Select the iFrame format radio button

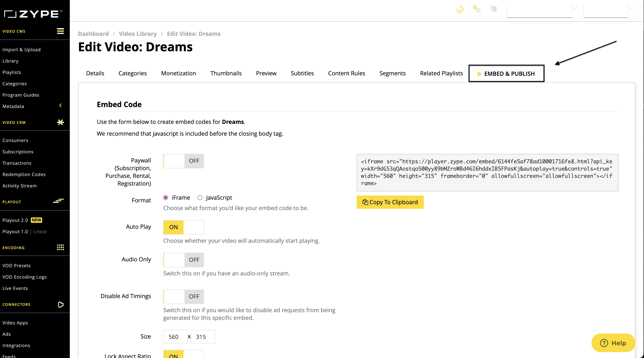pyautogui.click(x=165, y=198)
